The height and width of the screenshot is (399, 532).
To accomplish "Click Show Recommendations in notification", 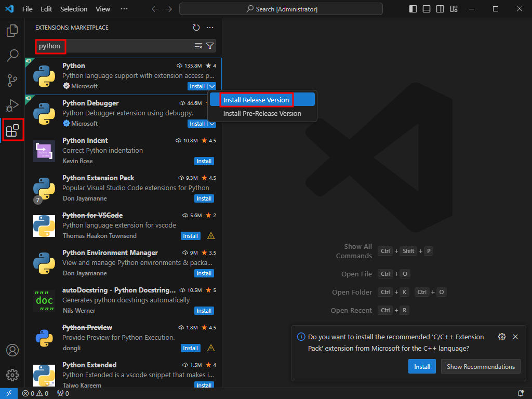I will (x=481, y=366).
